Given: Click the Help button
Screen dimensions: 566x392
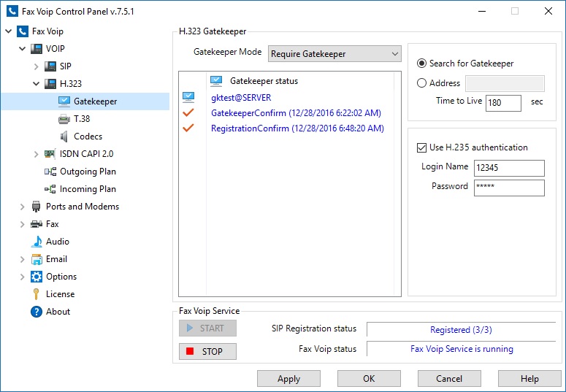Looking at the screenshot, I should click(529, 379).
